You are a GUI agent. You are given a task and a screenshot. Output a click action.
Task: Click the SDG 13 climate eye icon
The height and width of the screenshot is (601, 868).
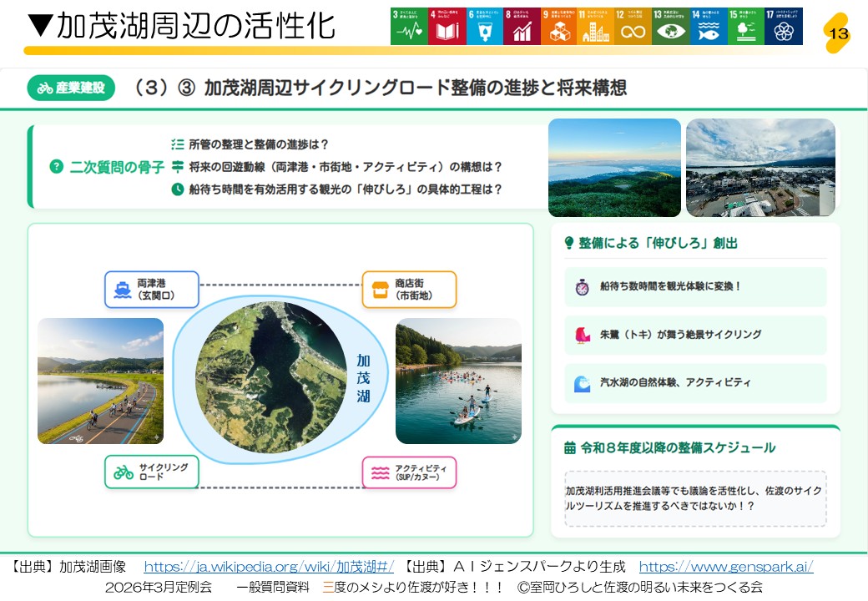click(671, 27)
